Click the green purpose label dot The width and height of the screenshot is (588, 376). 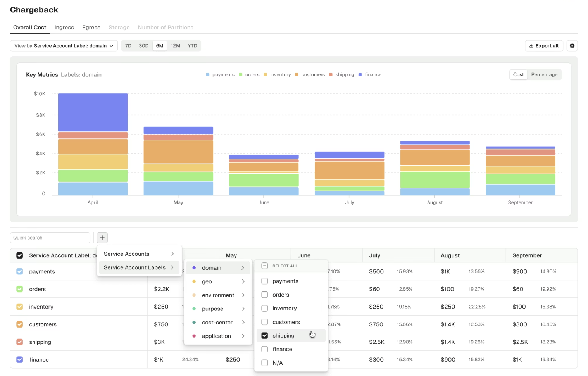tap(194, 309)
